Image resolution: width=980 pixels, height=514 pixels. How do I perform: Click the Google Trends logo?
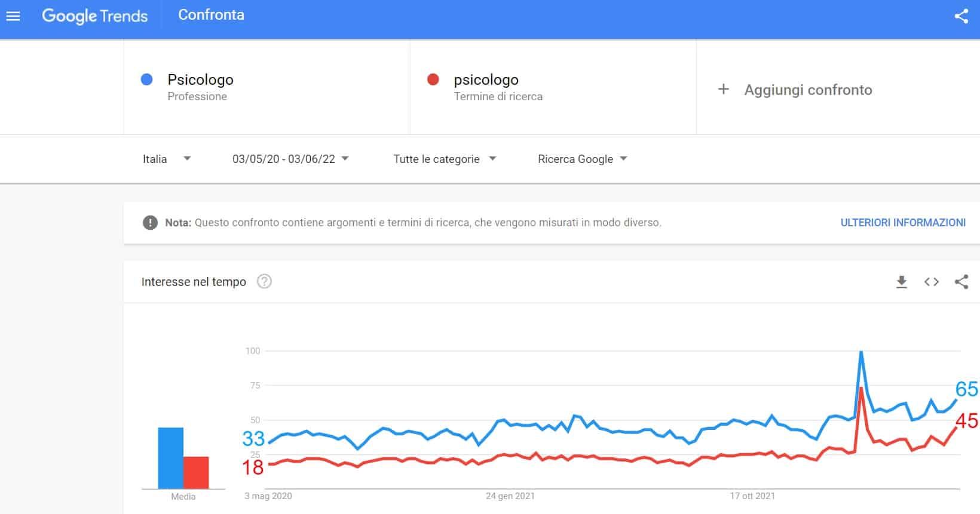[x=94, y=16]
